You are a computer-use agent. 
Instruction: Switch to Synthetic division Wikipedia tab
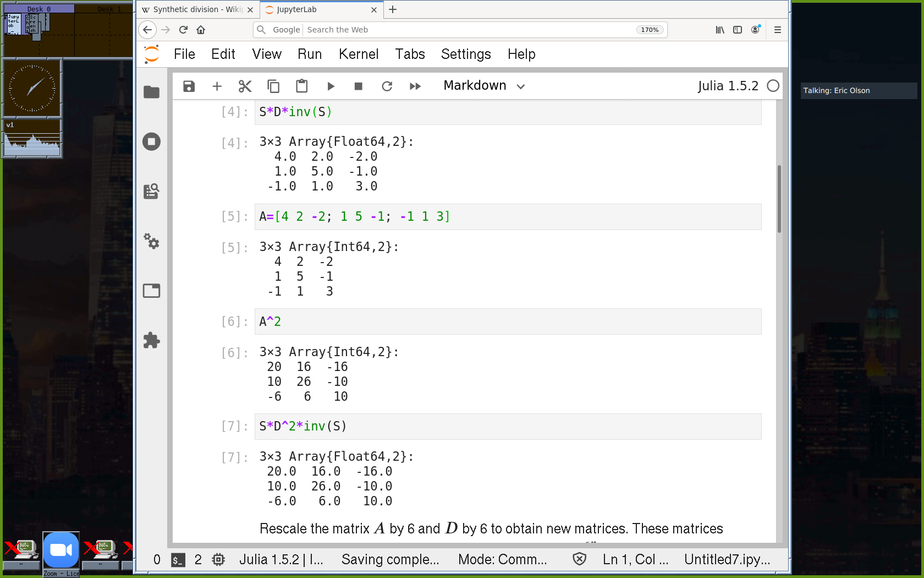193,9
